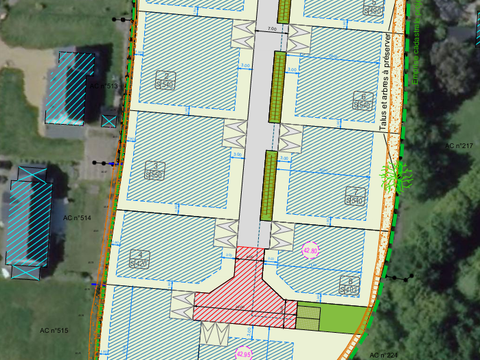480x360 pixels.
Task: Click the parking chevron symbol below the red area
Action: (x=215, y=334)
